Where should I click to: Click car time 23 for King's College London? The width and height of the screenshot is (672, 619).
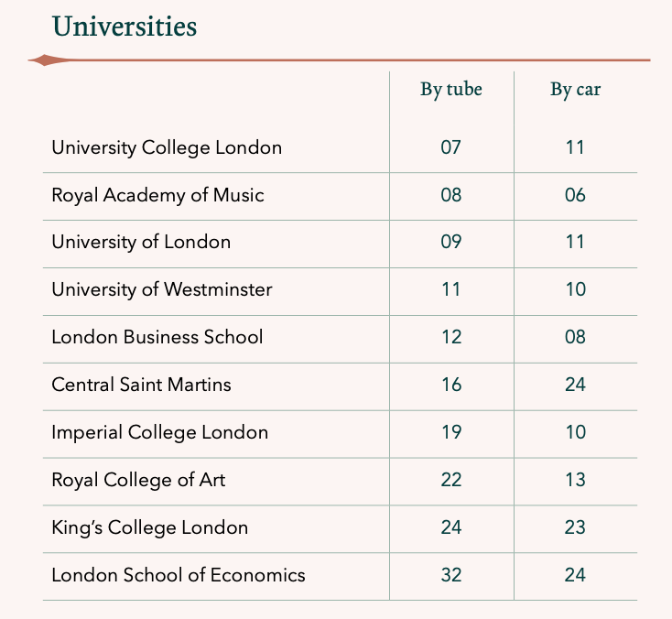click(575, 527)
